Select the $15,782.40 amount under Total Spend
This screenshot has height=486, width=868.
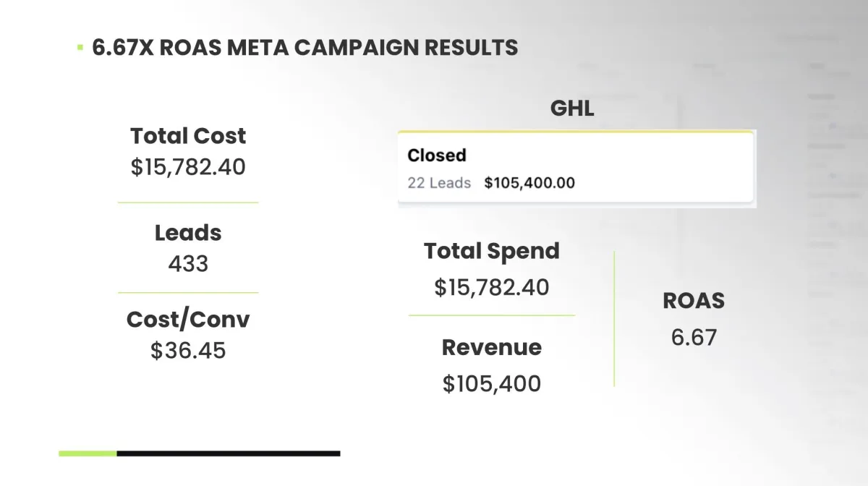492,287
